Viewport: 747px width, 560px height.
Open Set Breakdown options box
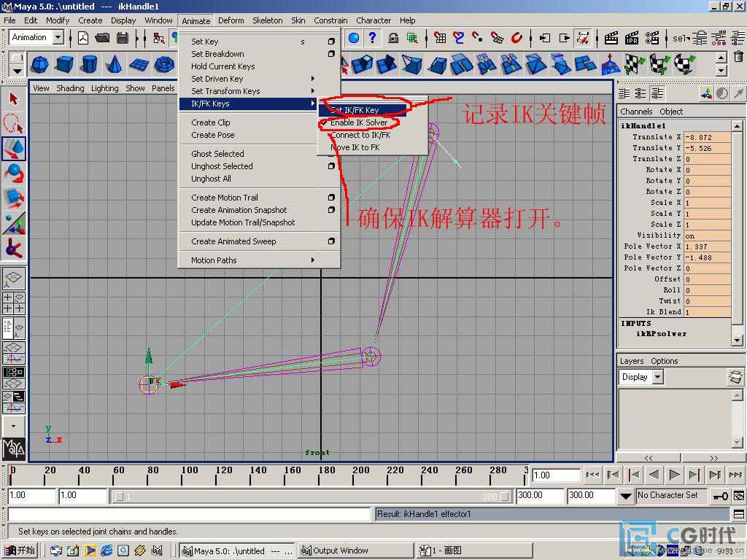click(331, 54)
